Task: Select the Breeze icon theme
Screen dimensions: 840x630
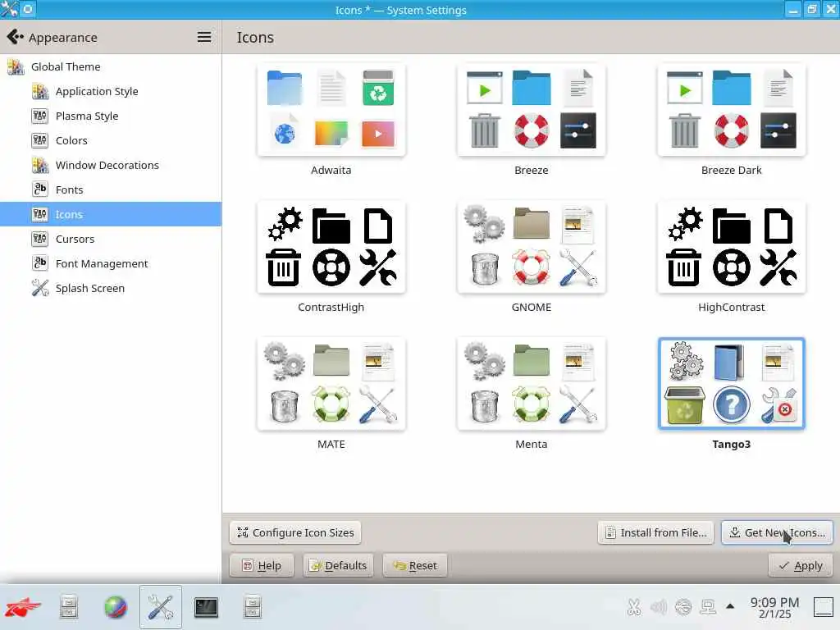Action: [532, 111]
